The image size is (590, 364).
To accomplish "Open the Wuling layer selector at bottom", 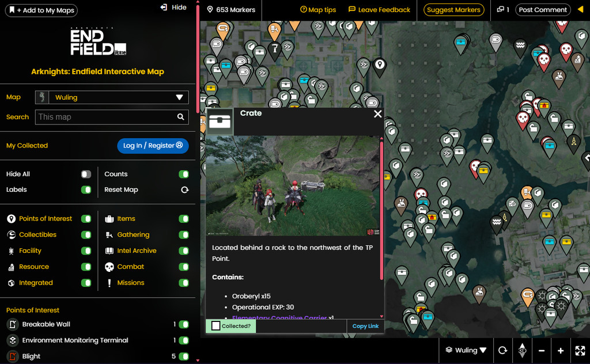I will (x=466, y=350).
